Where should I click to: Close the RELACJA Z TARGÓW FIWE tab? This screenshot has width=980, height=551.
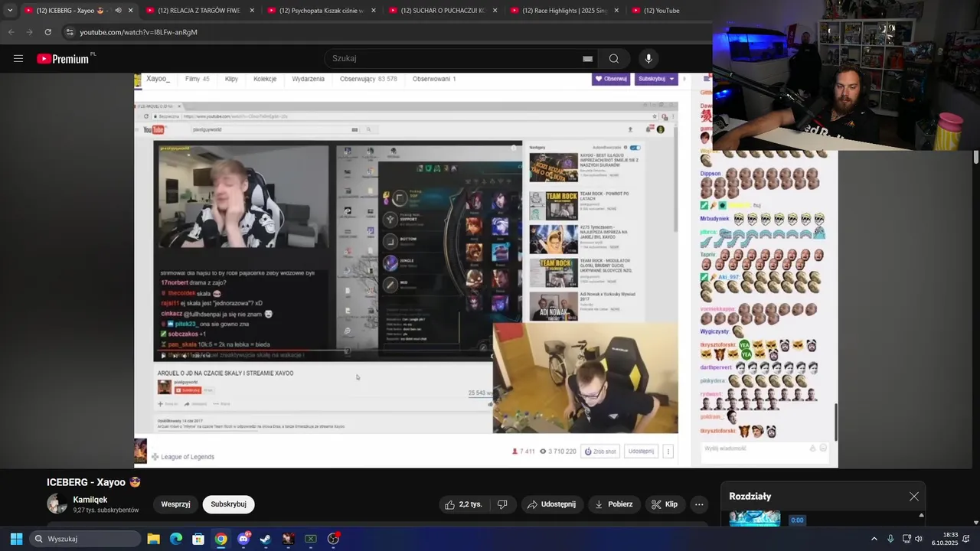pos(253,11)
